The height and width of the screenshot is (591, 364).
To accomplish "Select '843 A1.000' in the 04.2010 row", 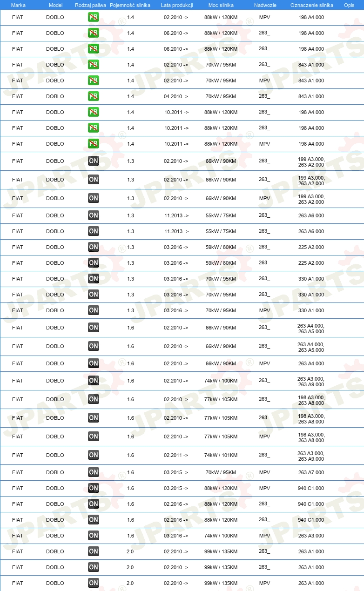I will tap(311, 96).
